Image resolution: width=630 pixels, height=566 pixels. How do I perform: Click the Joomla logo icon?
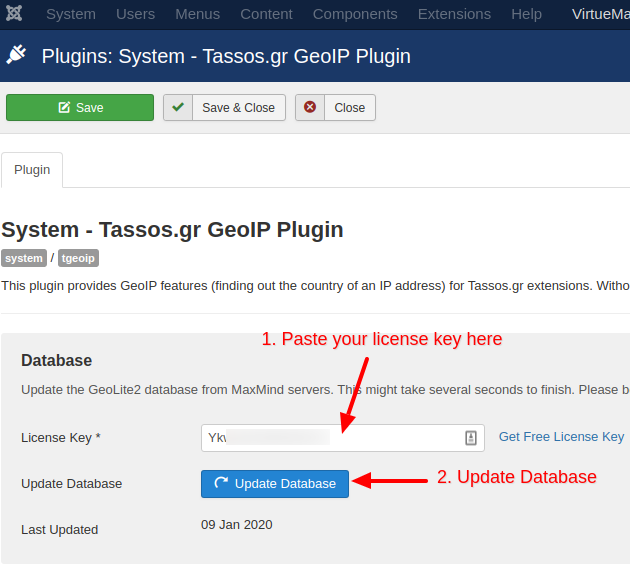point(14,14)
